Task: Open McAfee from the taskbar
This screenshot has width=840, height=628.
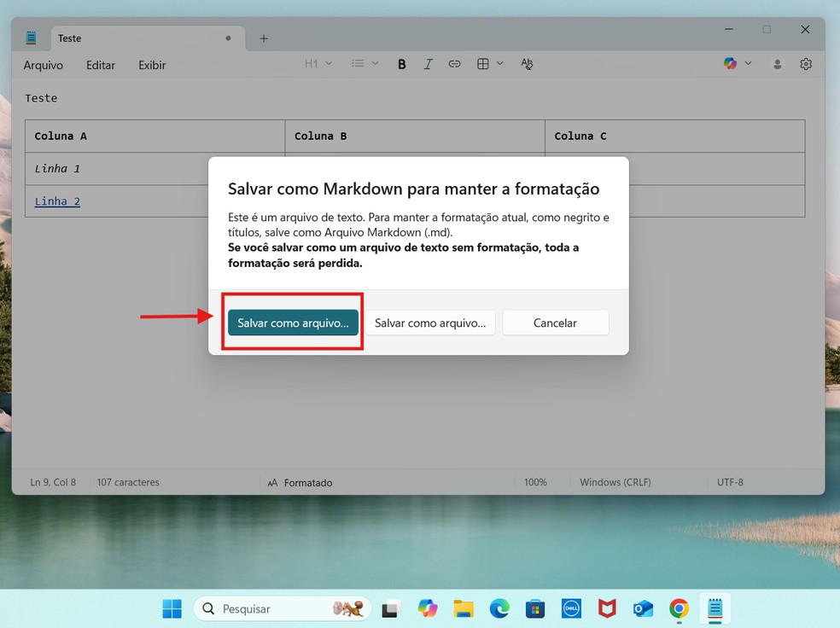Action: [x=607, y=608]
